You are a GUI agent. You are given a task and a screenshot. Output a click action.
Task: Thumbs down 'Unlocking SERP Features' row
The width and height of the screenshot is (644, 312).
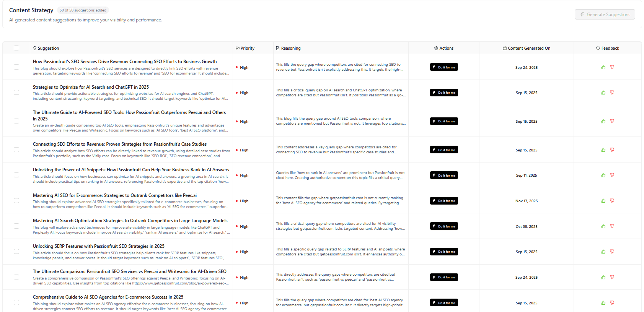pos(612,252)
